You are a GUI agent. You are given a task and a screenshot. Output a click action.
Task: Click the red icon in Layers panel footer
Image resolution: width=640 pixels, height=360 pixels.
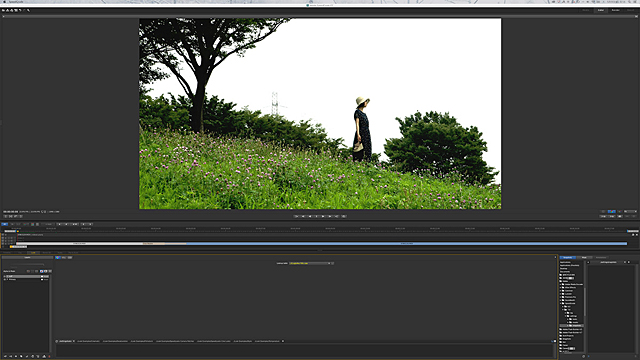tap(49, 356)
